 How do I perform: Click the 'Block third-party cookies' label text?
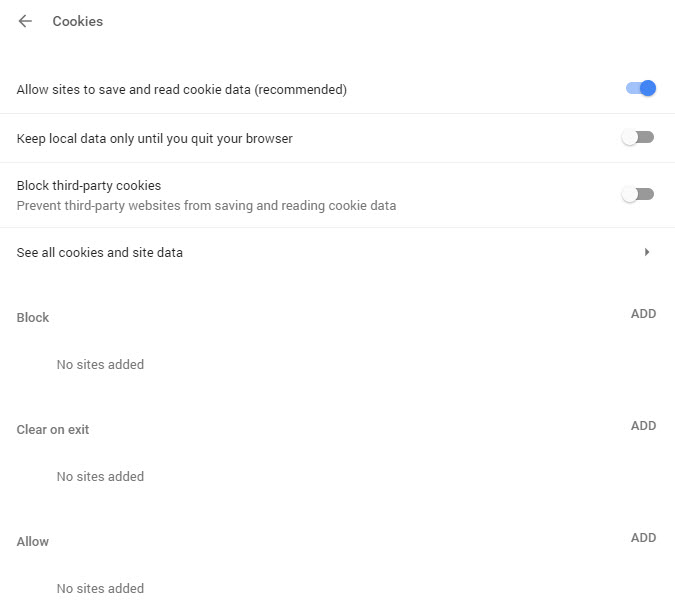point(89,186)
